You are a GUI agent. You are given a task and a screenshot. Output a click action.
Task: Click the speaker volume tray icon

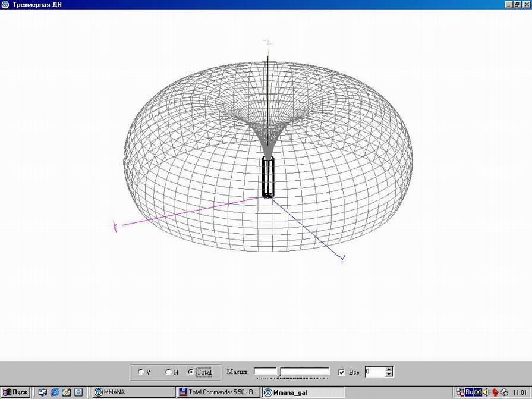486,392
